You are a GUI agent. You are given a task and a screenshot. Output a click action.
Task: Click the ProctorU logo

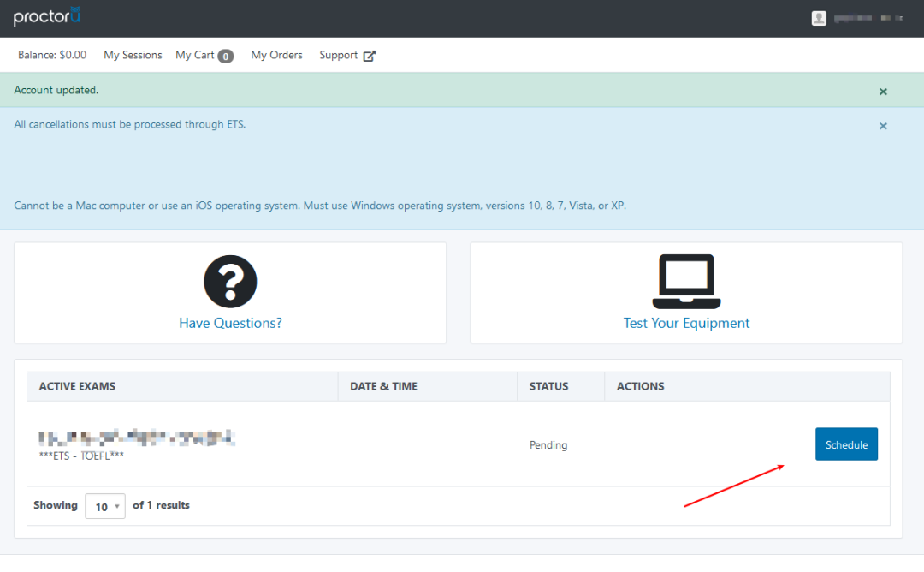point(46,16)
